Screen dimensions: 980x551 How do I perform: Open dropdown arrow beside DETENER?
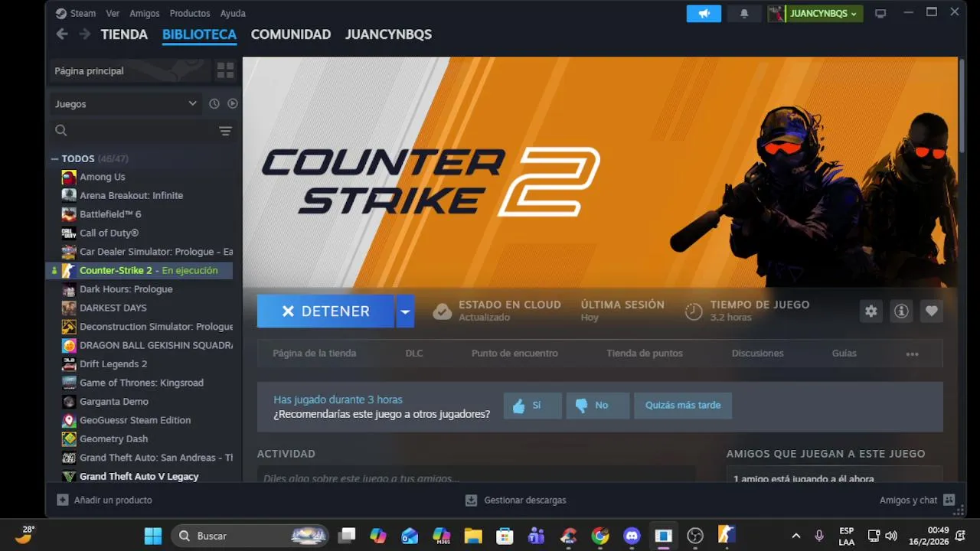coord(405,311)
